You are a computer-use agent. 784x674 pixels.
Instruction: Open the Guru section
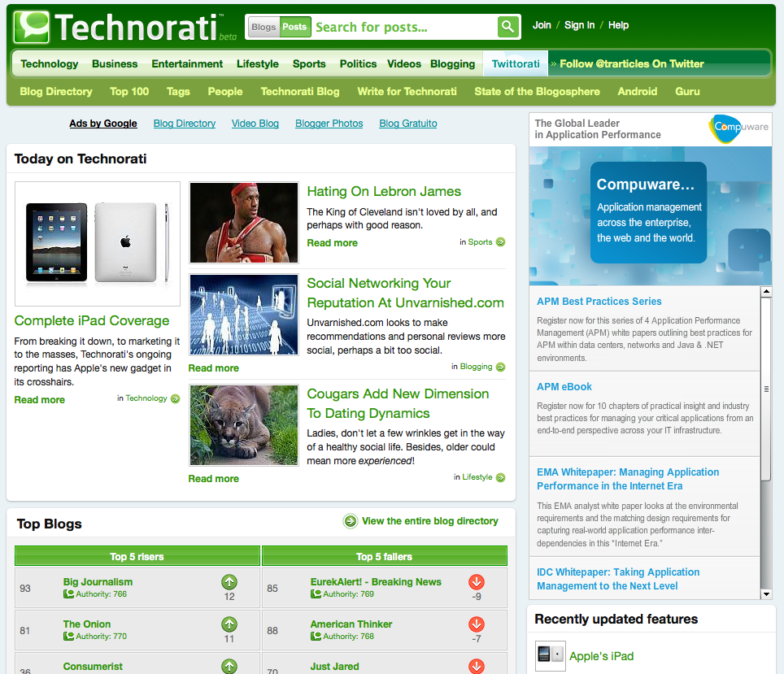click(x=687, y=92)
